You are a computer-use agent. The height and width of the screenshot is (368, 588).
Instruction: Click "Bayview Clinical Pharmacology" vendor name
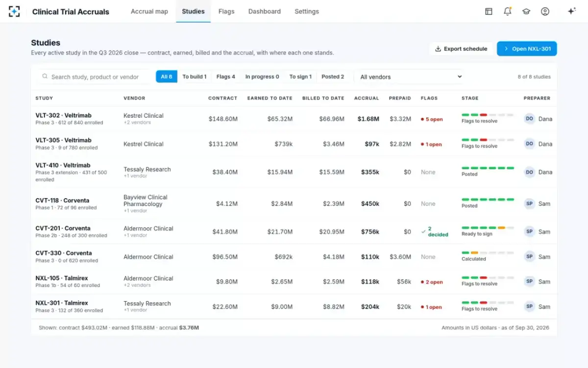tap(146, 201)
